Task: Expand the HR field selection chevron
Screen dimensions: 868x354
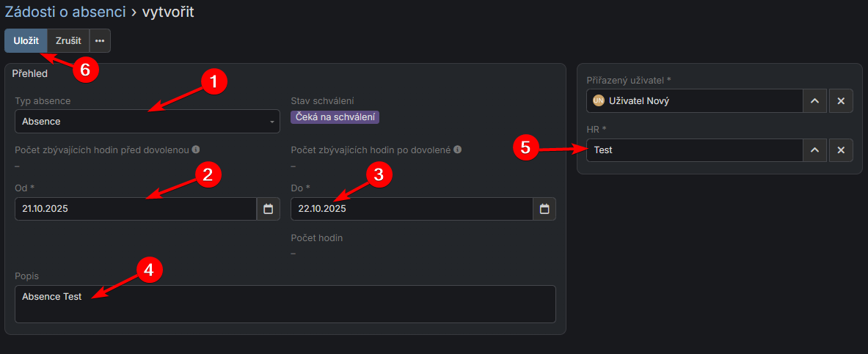Action: coord(814,150)
